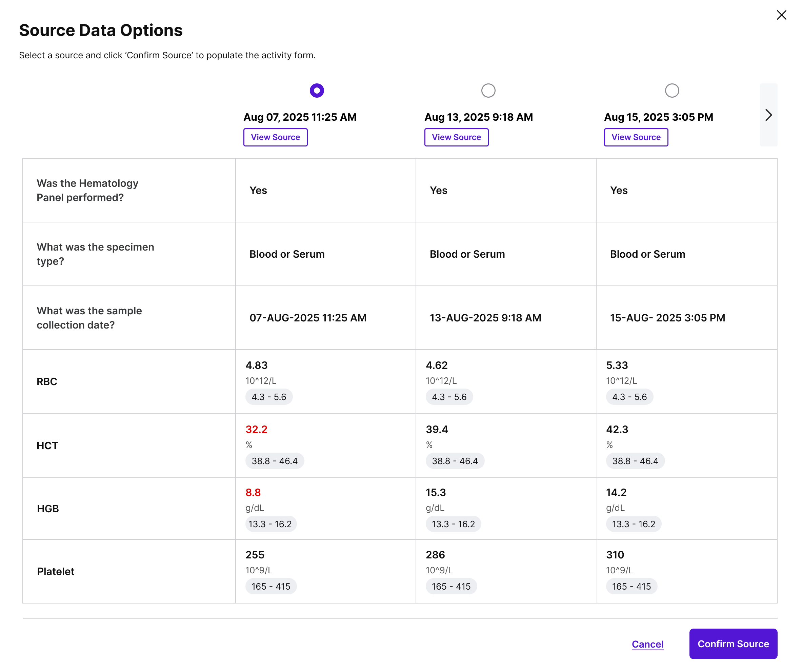Viewport: 802px width, 672px height.
Task: Click the Aug 13, 2025 9:18 AM header
Action: coord(479,117)
